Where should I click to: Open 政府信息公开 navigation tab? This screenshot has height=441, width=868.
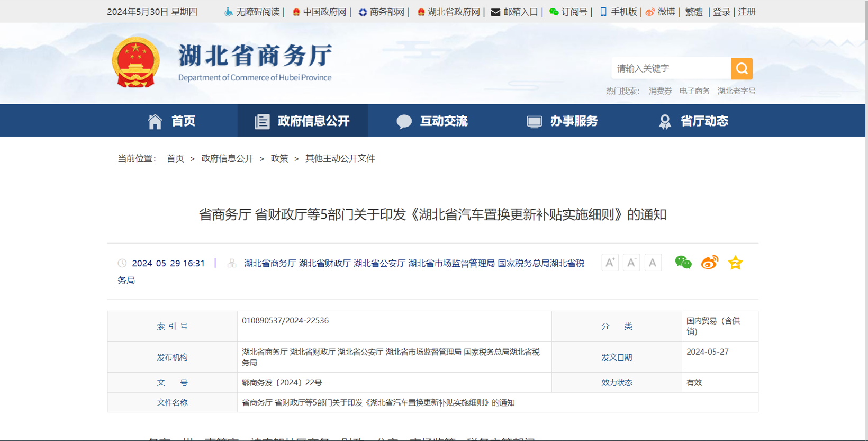(x=302, y=121)
